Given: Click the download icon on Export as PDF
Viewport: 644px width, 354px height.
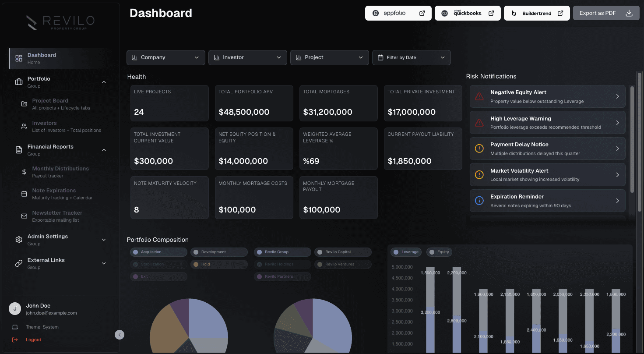Looking at the screenshot, I should coord(629,13).
